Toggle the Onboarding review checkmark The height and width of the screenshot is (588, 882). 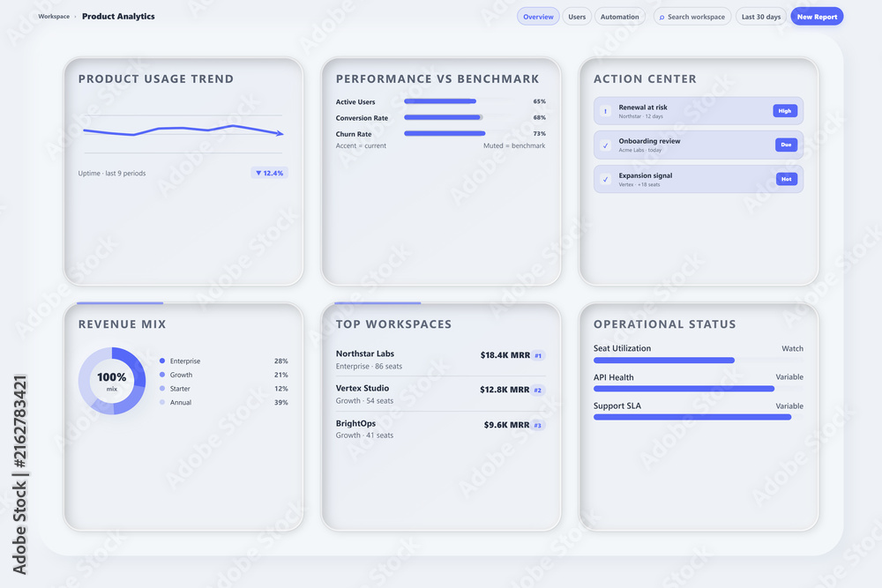point(605,145)
